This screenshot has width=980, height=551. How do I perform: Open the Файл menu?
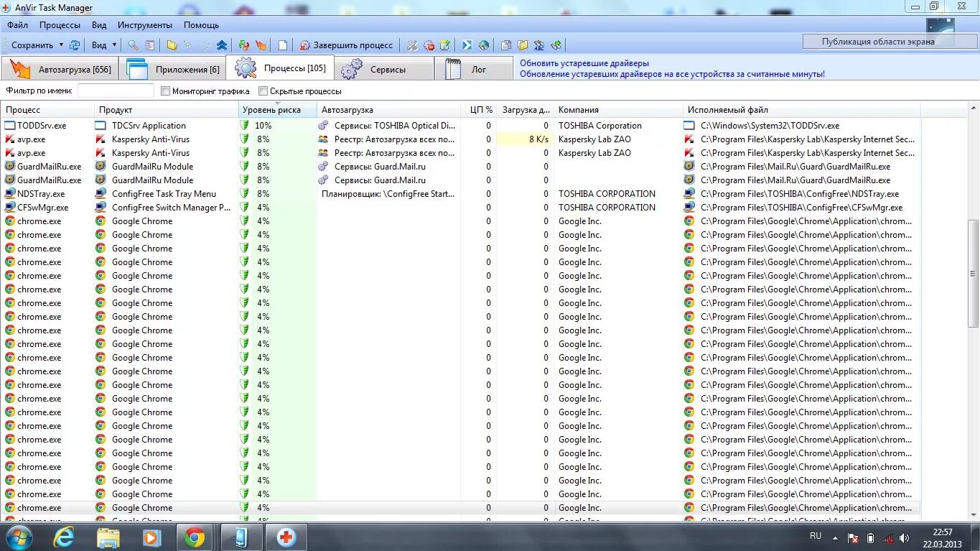[x=18, y=24]
